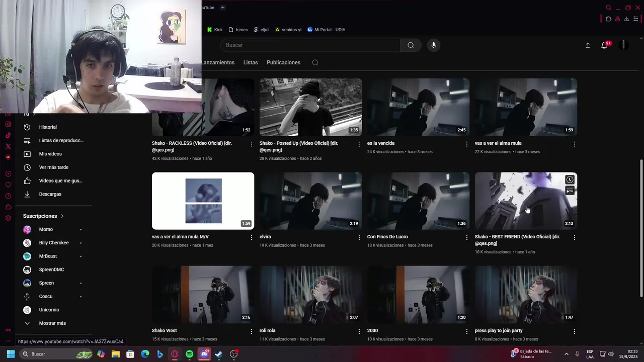The image size is (644, 362).
Task: Open the heart bookmarks icon in Opera sidebar
Action: click(8, 185)
